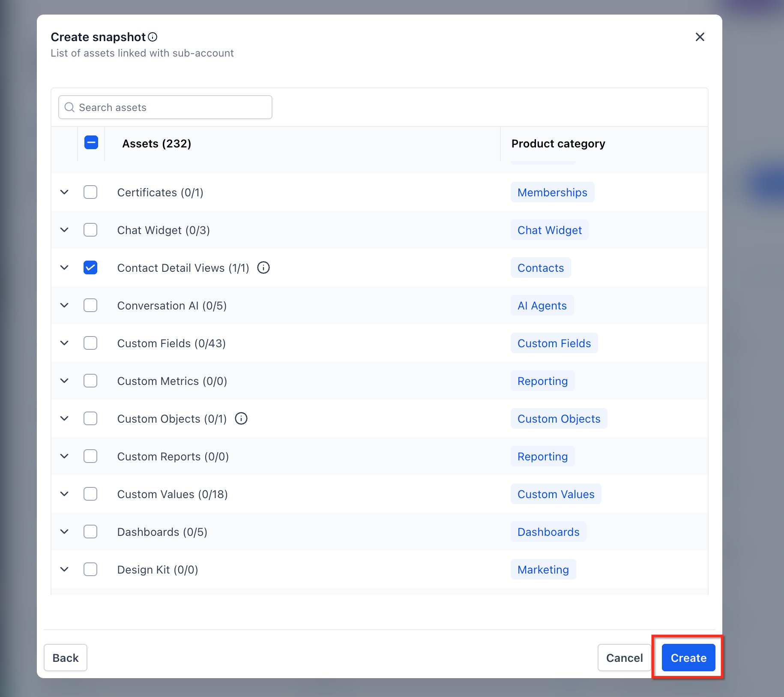Focus the Search assets field

tap(165, 107)
